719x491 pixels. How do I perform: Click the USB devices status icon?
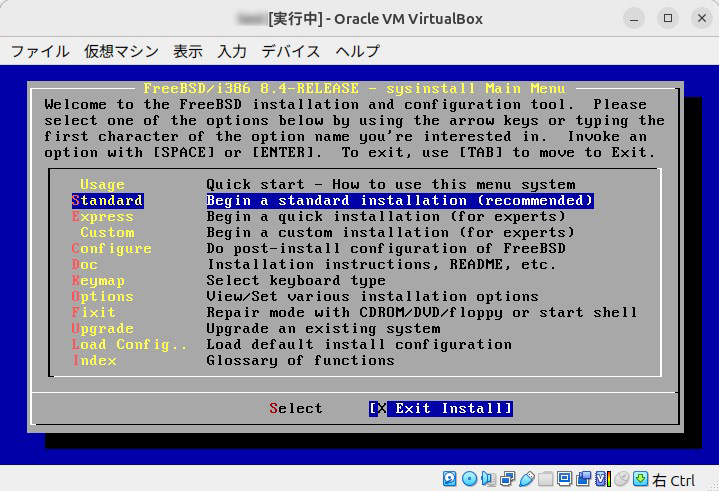(527, 479)
